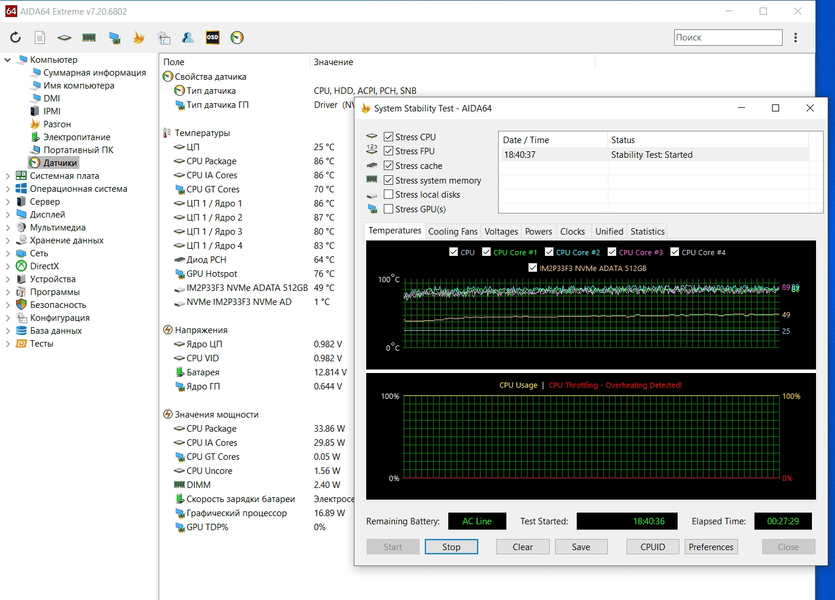Click the Программы icon in the tree

tap(21, 292)
